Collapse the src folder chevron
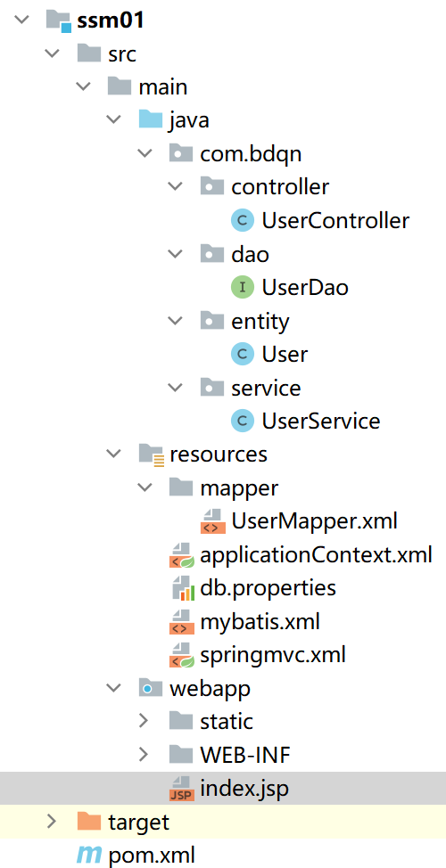This screenshot has width=446, height=868. [54, 53]
